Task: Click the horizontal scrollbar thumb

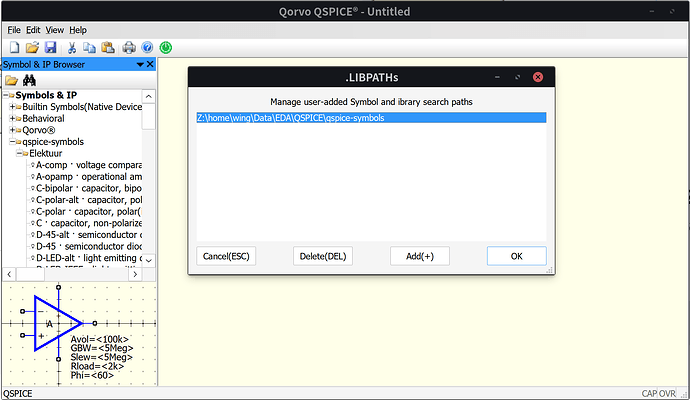Action: point(30,274)
